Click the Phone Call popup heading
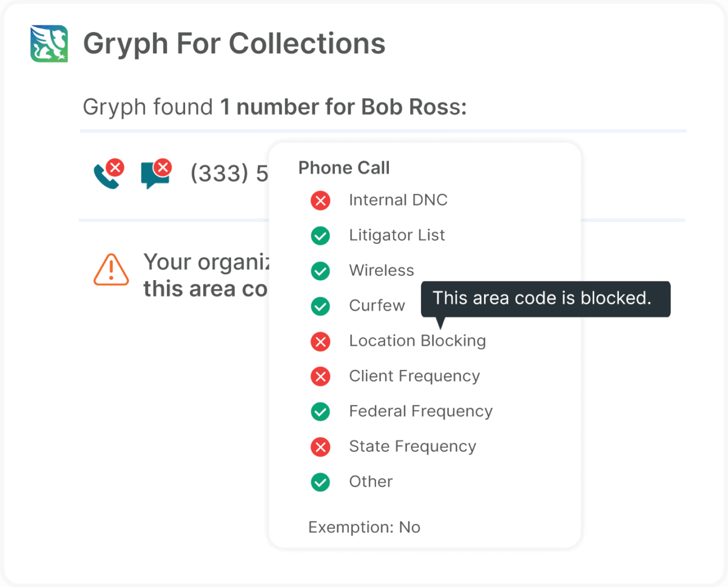Viewport: 728px width, 587px height. point(344,168)
